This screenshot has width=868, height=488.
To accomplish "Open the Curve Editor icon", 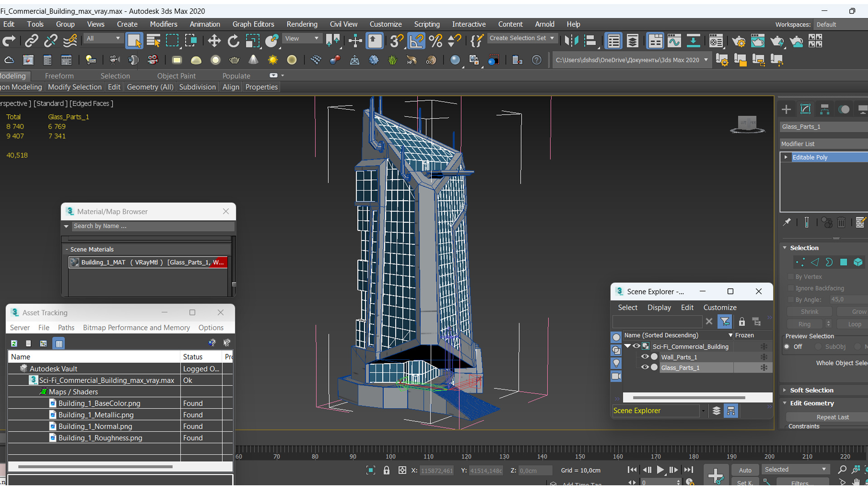I will [674, 41].
